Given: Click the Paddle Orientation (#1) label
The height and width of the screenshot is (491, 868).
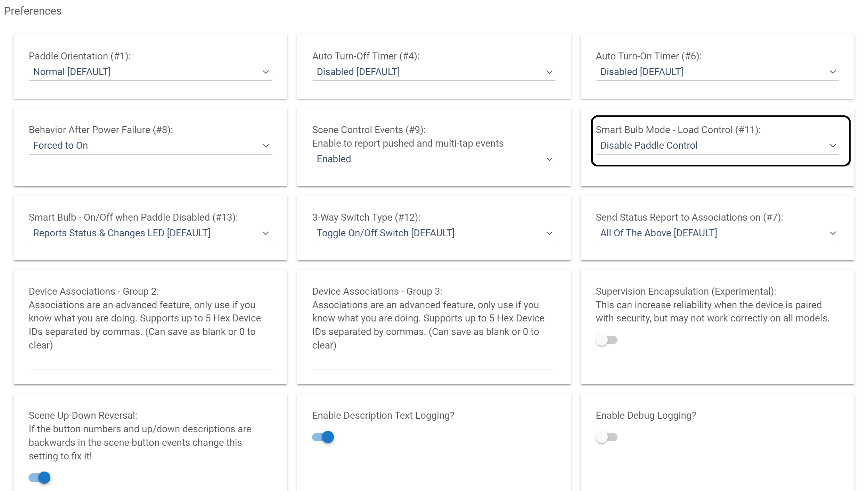Looking at the screenshot, I should (80, 56).
